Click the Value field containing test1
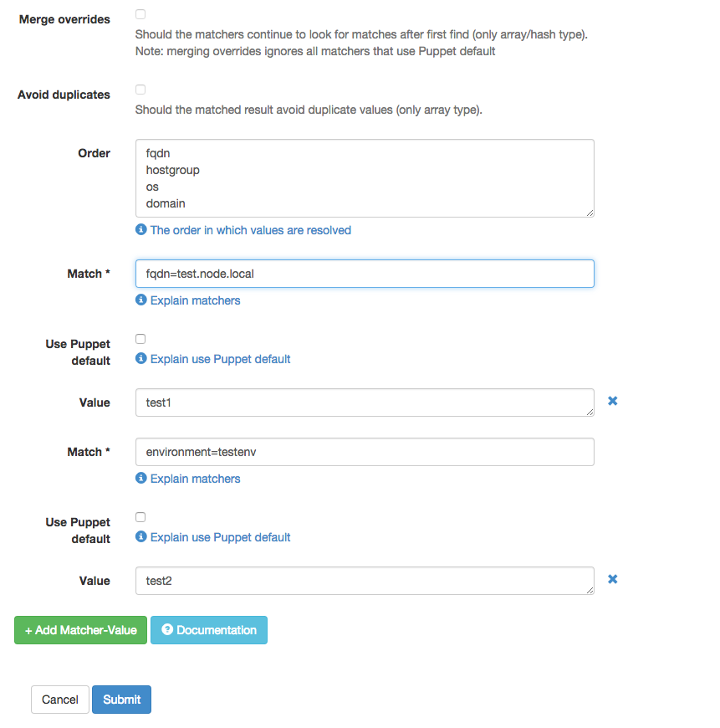This screenshot has height=728, width=720. click(365, 402)
